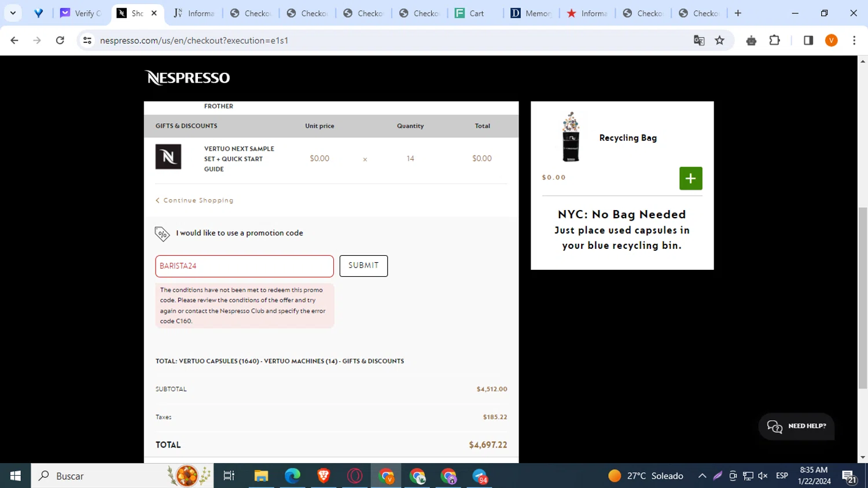Show hidden system tray icons

(702, 476)
